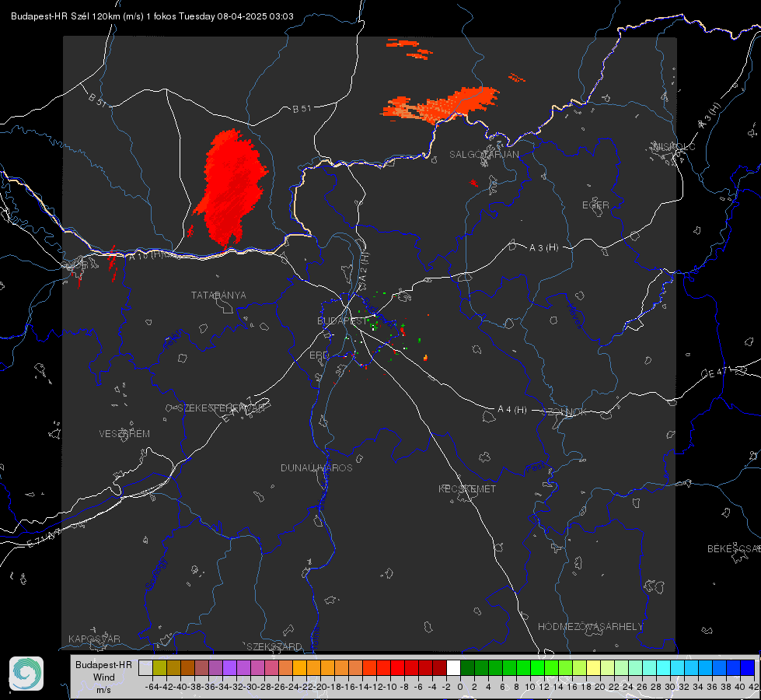Click the ÉRD city label
This screenshot has height=700, width=761.
pos(319,355)
